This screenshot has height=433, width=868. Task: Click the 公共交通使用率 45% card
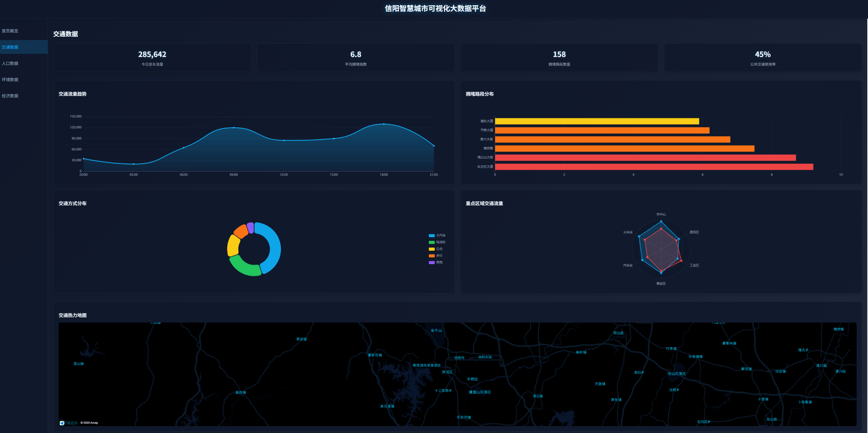click(762, 58)
